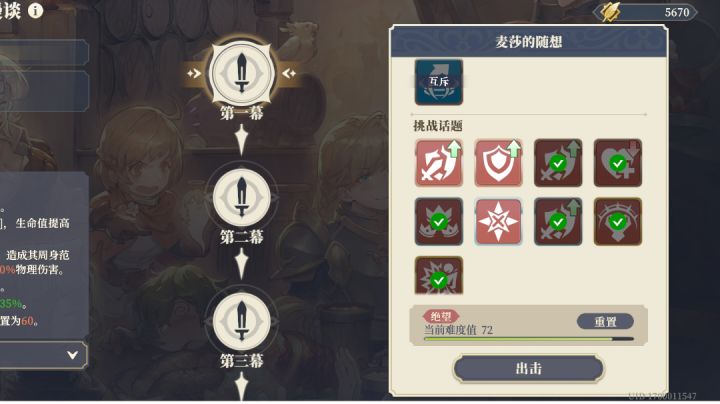Image resolution: width=720 pixels, height=404 pixels.
Task: Click the gold currency icon showing 5670
Action: [x=611, y=12]
